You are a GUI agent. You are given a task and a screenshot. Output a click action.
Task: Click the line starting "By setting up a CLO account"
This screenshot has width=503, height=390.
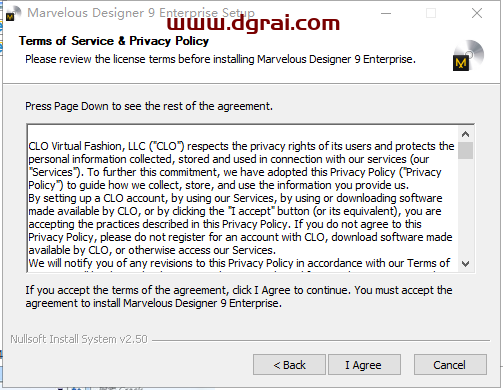[x=235, y=198]
